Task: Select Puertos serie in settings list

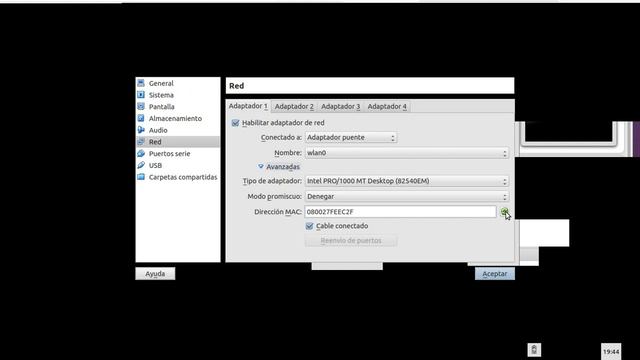Action: (178, 154)
